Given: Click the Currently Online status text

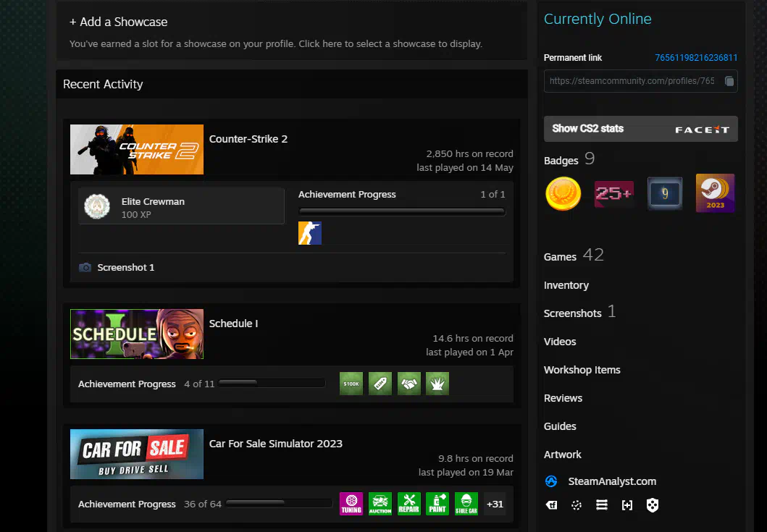Looking at the screenshot, I should point(598,19).
